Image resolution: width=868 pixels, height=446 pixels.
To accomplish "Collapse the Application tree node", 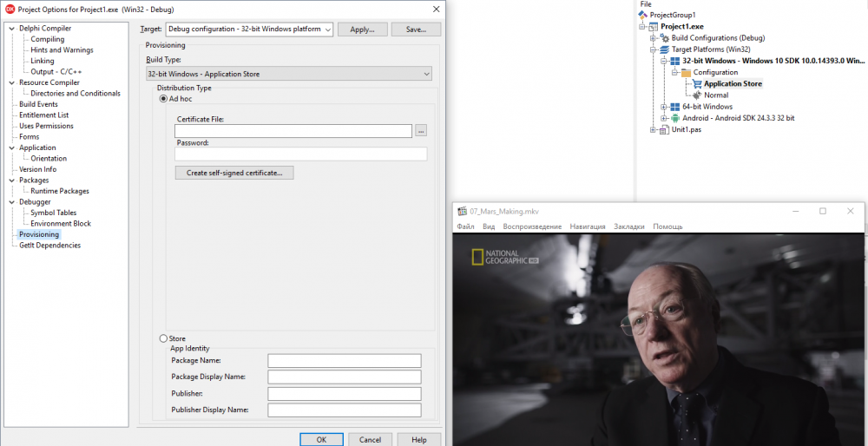I will (x=13, y=148).
